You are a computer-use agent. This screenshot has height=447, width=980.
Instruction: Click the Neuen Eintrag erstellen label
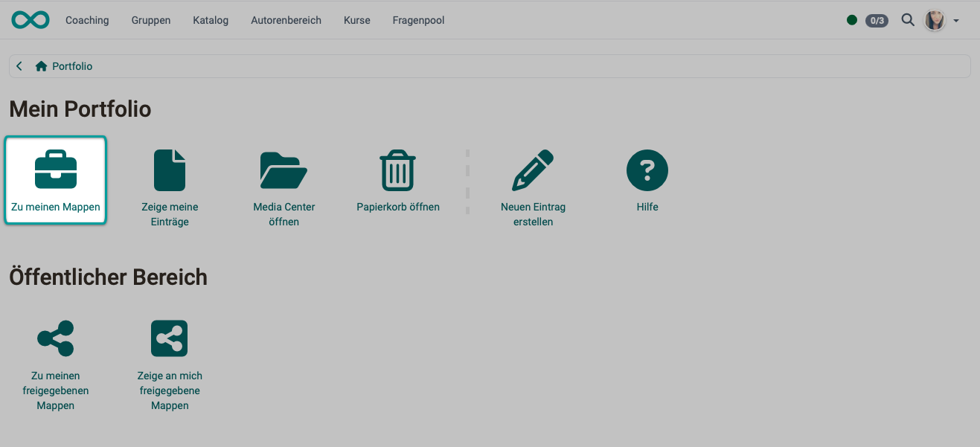pyautogui.click(x=534, y=214)
